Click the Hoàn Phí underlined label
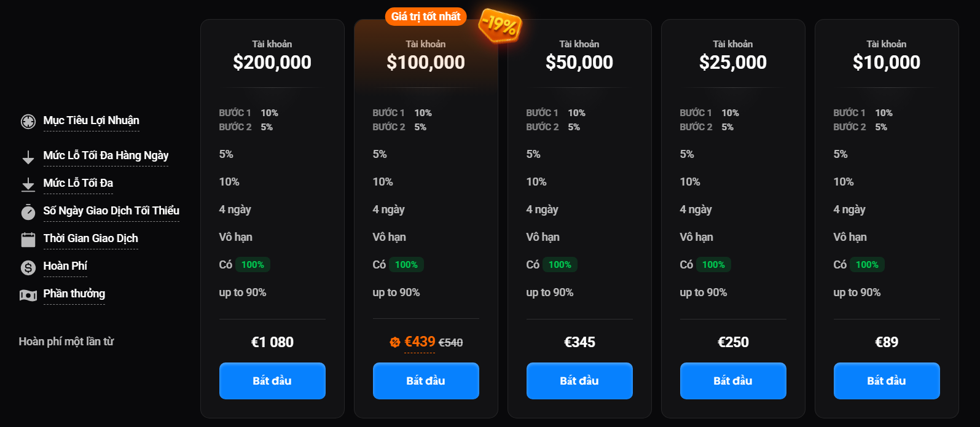This screenshot has width=980, height=427. [x=65, y=266]
